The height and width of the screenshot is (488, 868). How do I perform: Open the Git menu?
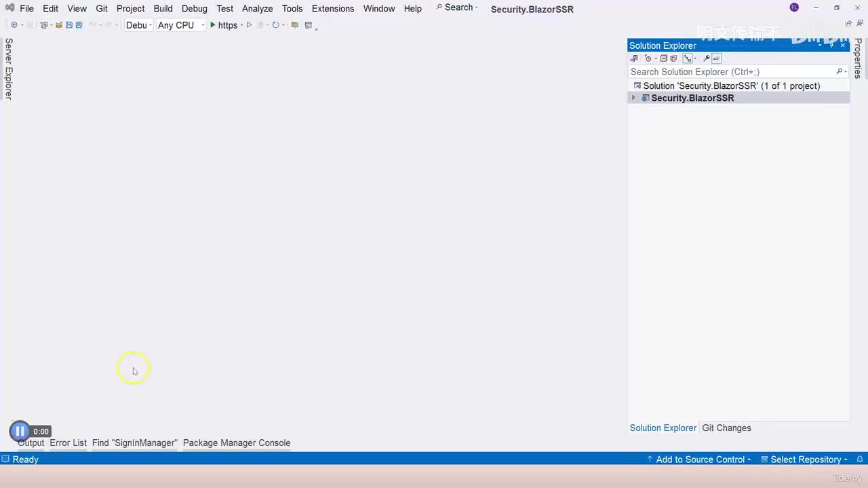pos(102,9)
